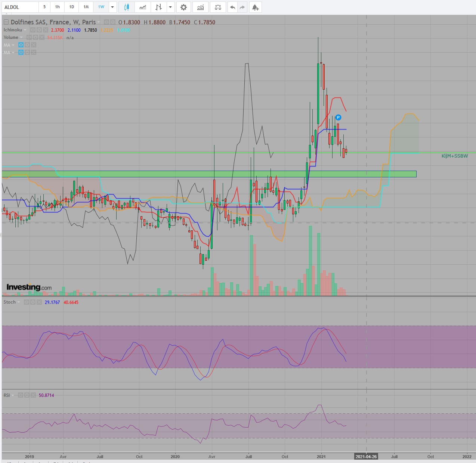This screenshot has height=463, width=476.
Task: Undo the last chart action
Action: coord(232,7)
